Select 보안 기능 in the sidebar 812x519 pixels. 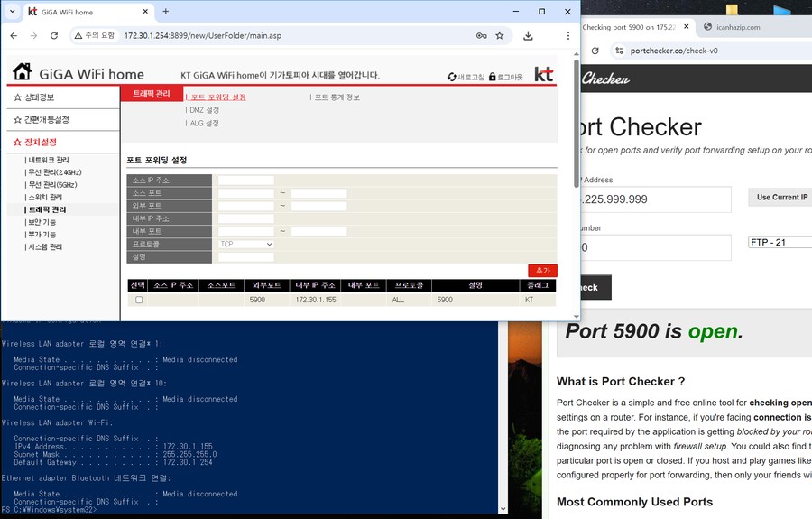(42, 222)
